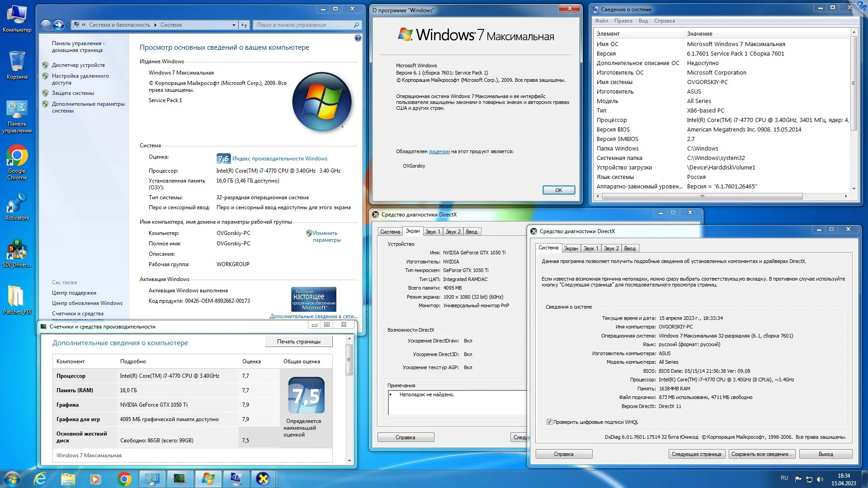Screen dimensions: 868x488
Task: Click the RU language indicator in tray
Action: point(784,479)
